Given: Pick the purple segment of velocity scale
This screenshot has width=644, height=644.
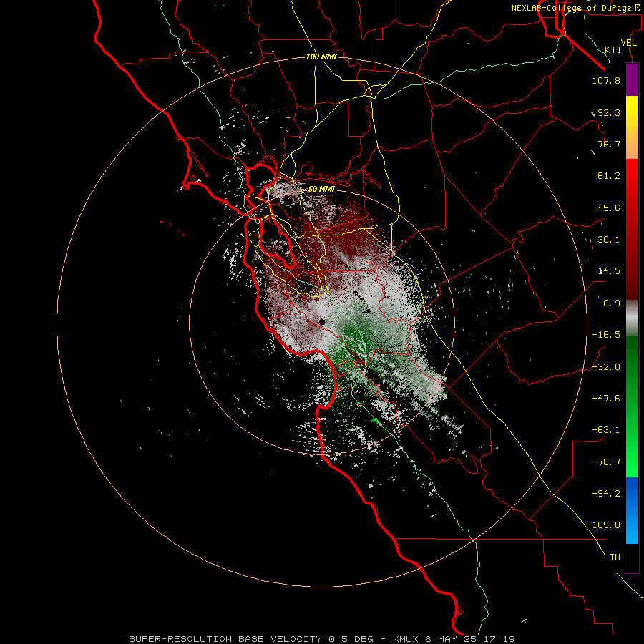Looking at the screenshot, I should (632, 79).
